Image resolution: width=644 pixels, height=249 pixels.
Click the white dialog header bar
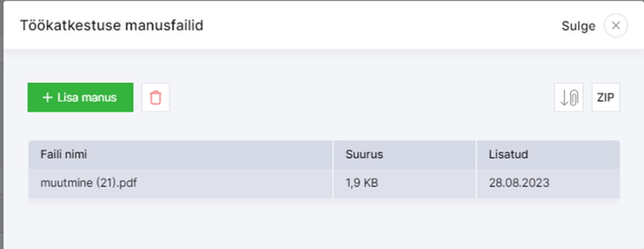pyautogui.click(x=324, y=26)
